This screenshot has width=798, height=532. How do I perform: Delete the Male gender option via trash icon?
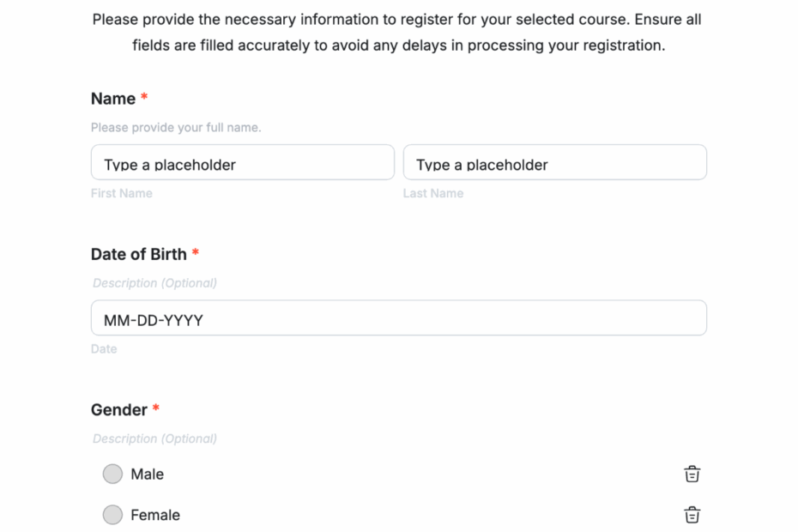pyautogui.click(x=692, y=474)
